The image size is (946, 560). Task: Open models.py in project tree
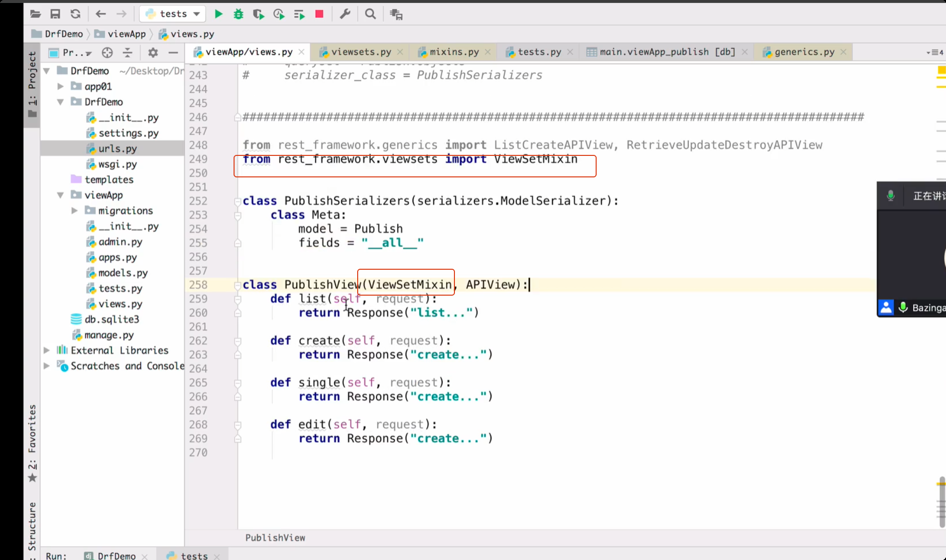123,273
